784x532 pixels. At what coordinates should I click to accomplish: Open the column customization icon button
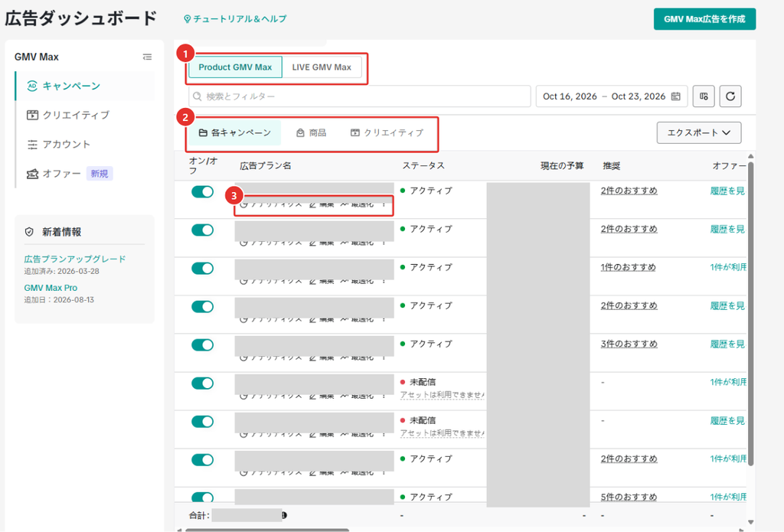click(x=704, y=96)
